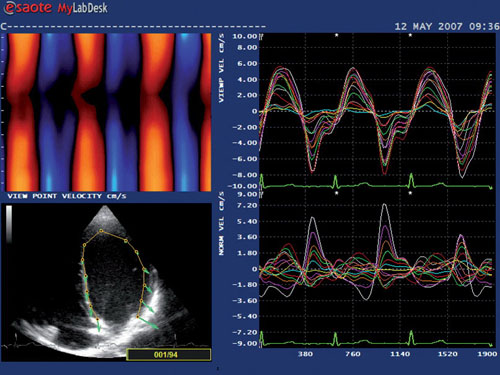Click the 8.00 axis value
The width and height of the screenshot is (500, 375).
click(x=247, y=48)
